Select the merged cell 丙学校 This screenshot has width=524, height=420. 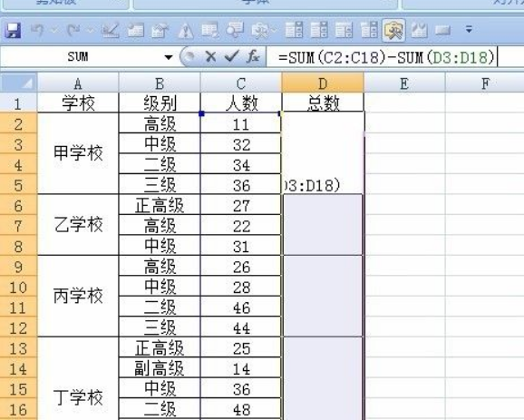click(78, 297)
